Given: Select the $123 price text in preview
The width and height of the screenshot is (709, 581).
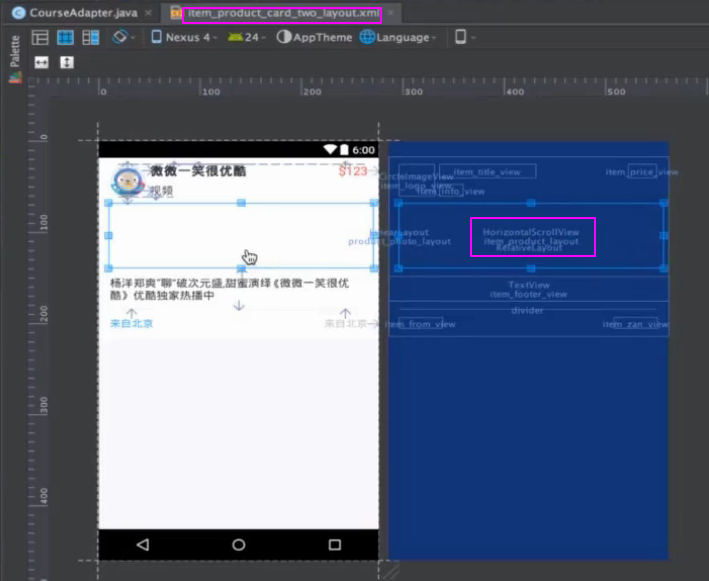Looking at the screenshot, I should point(353,172).
